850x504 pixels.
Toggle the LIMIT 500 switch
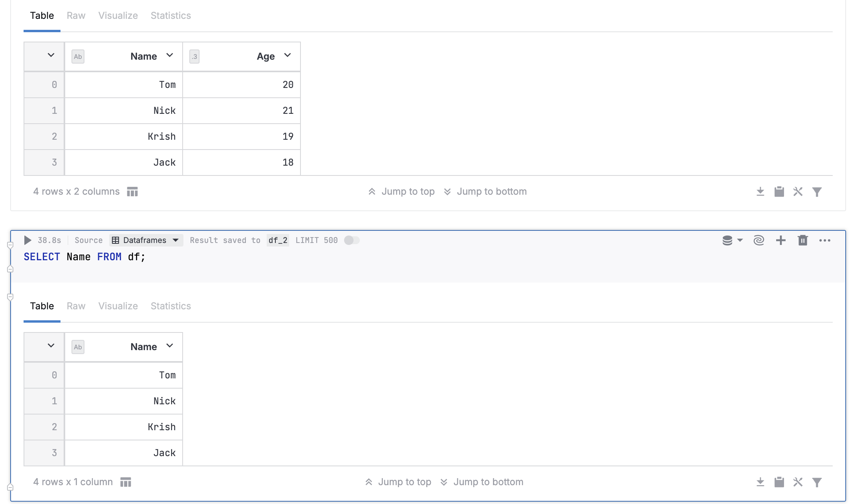(351, 240)
